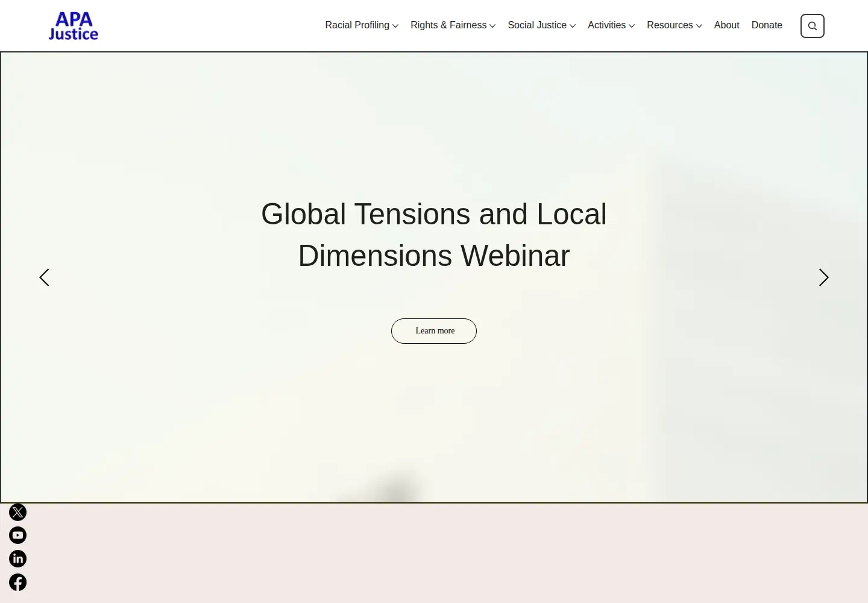Open the X (Twitter) social link
The width and height of the screenshot is (868, 603).
pos(17,513)
